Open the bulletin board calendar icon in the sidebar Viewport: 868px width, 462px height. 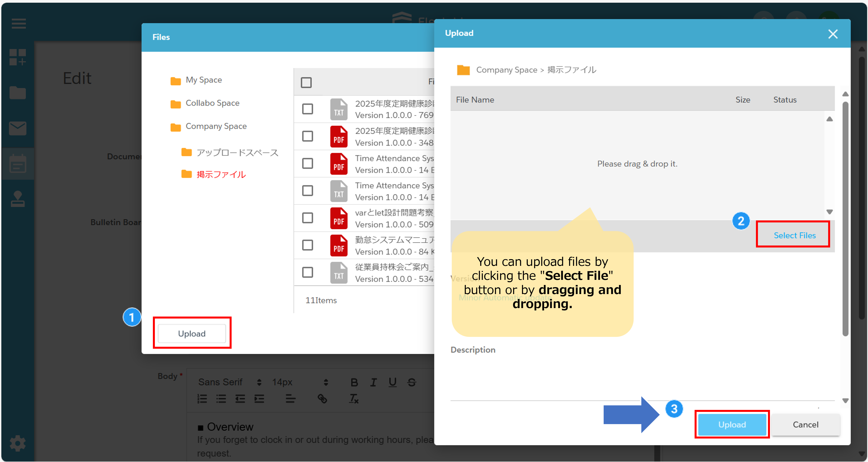pyautogui.click(x=18, y=164)
